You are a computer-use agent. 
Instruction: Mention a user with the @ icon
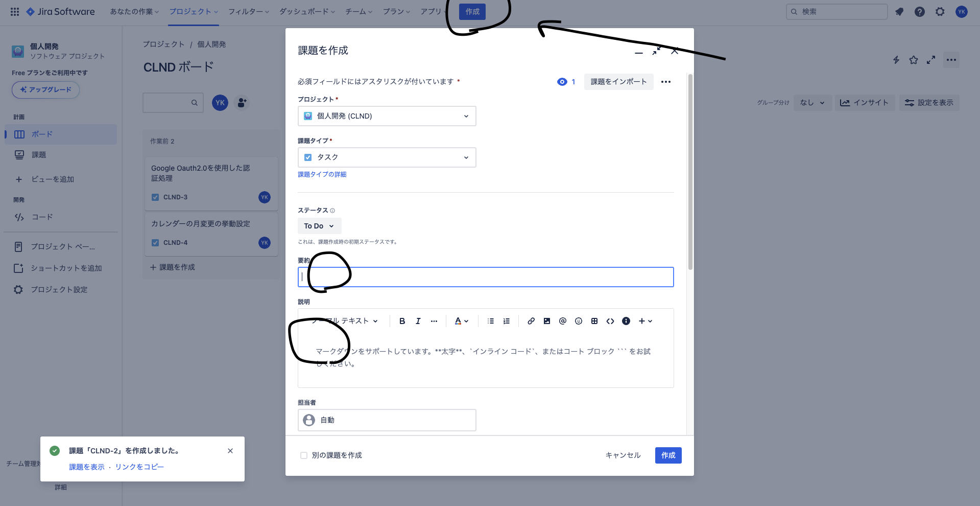(x=562, y=320)
